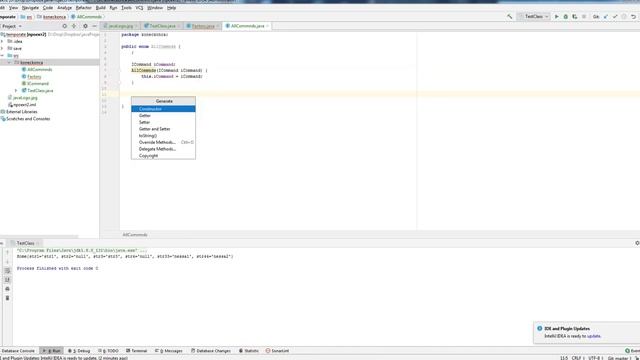Open the Tools menu
640x360 pixels.
coord(127,8)
